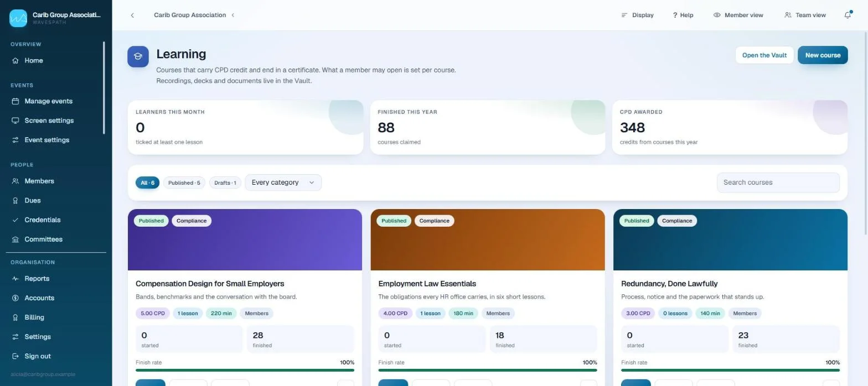This screenshot has height=386, width=868.
Task: Open the Redundancy, Done Lawfully course
Action: (669, 284)
